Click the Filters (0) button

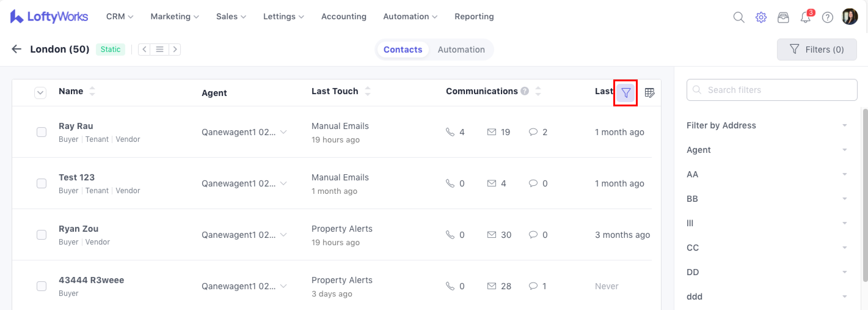pos(816,50)
